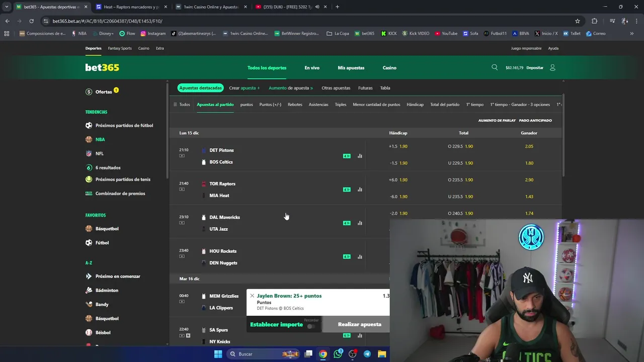
Task: Open the Tabla tab
Action: (x=385, y=88)
